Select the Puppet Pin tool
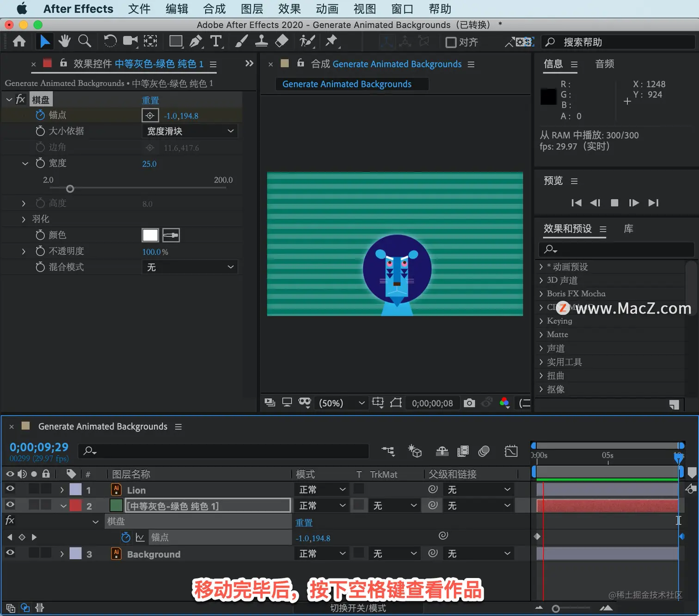This screenshot has height=616, width=699. [x=332, y=42]
